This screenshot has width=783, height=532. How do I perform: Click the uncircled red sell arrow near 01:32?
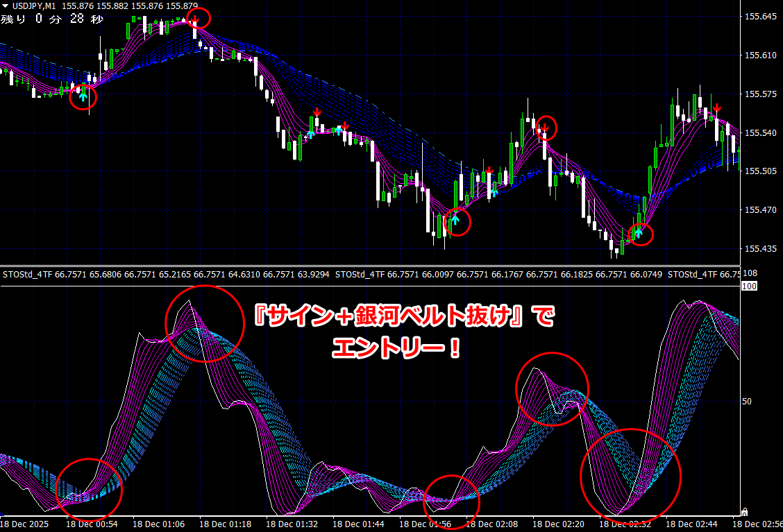click(317, 112)
